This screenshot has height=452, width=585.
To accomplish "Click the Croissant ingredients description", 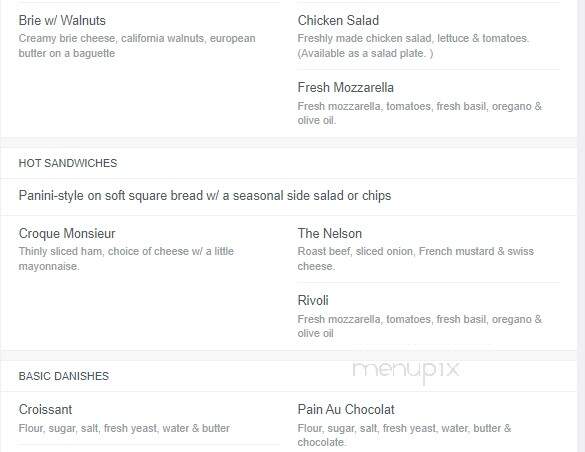I will (x=124, y=428).
